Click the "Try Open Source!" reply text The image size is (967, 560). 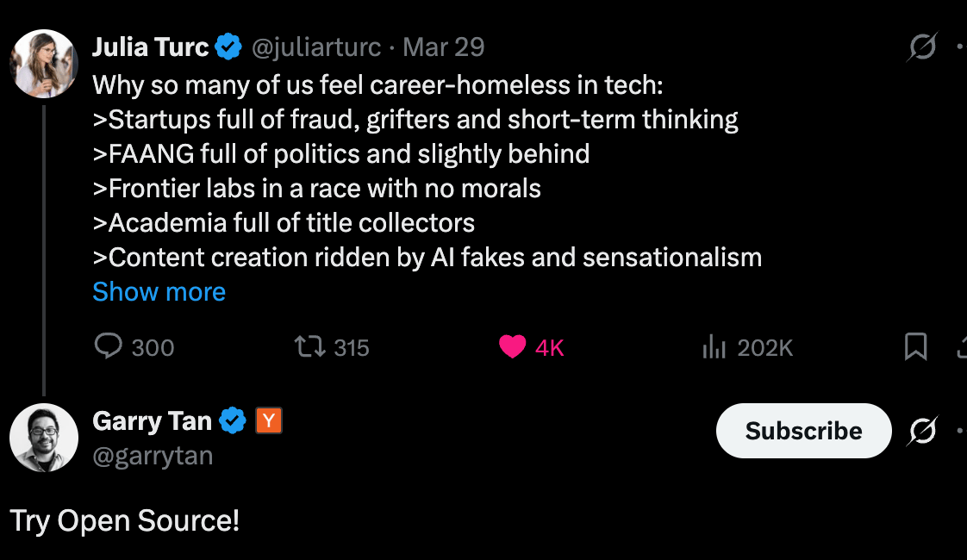125,521
